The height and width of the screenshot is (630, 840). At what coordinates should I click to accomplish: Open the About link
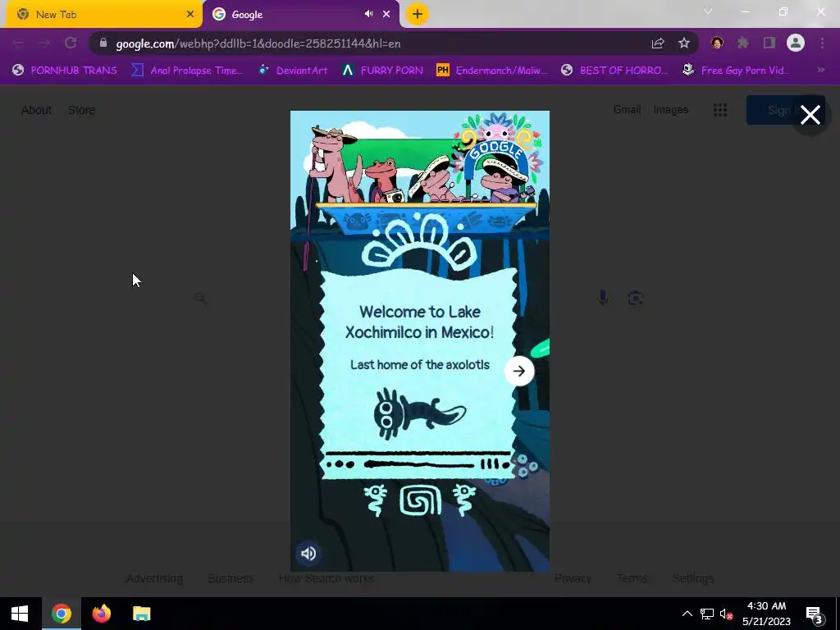[36, 110]
